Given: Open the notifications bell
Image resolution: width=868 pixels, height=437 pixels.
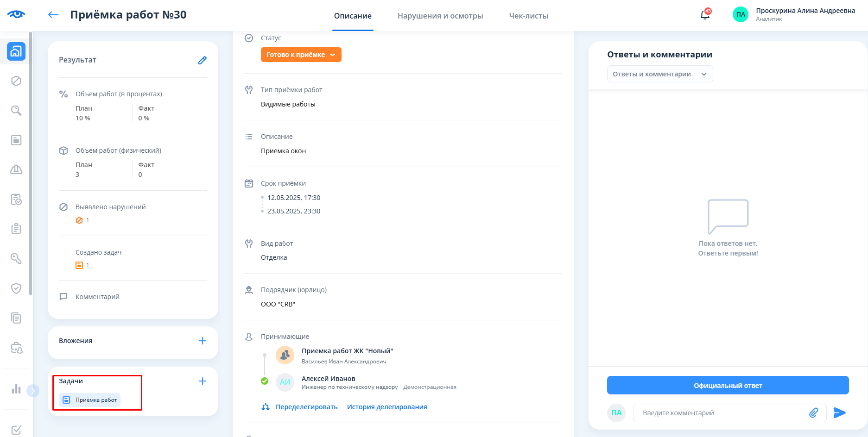Looking at the screenshot, I should click(705, 15).
